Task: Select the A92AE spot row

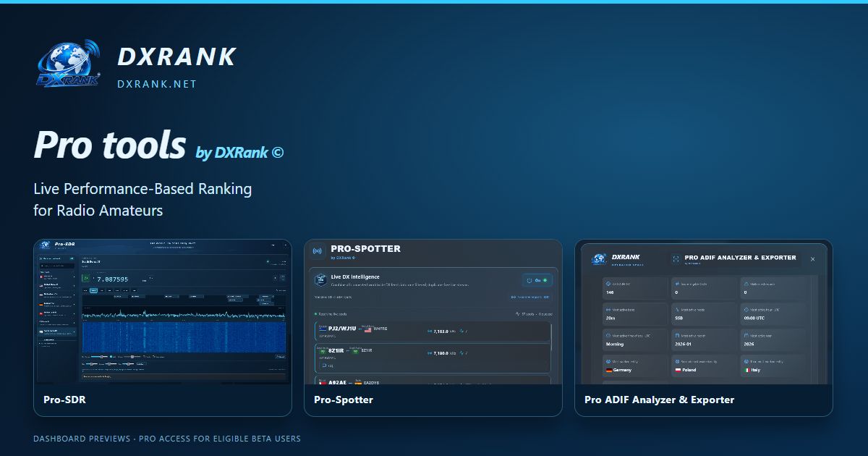Action: point(433,380)
